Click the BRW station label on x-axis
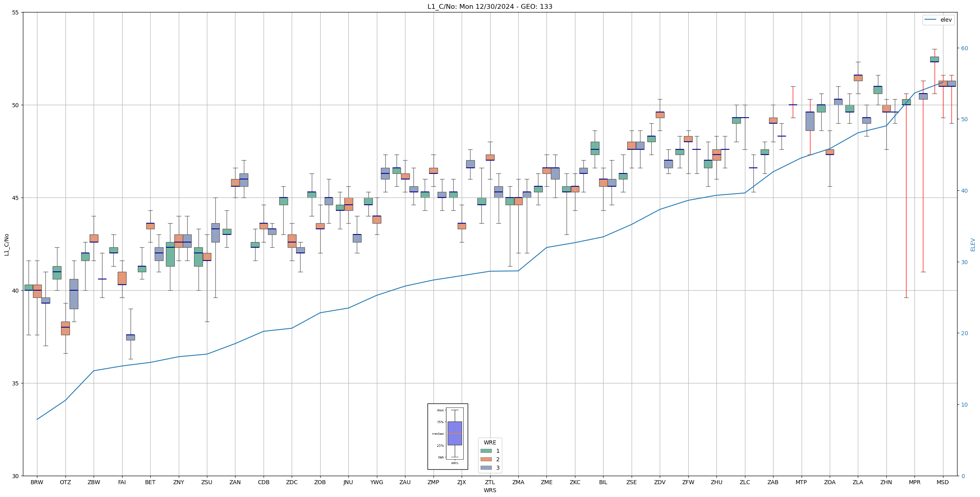Image resolution: width=980 pixels, height=497 pixels. pos(37,482)
